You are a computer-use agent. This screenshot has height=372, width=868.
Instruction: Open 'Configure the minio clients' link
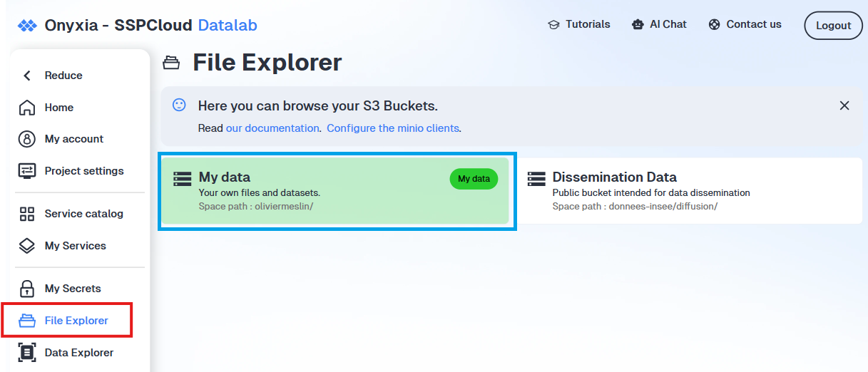click(393, 128)
